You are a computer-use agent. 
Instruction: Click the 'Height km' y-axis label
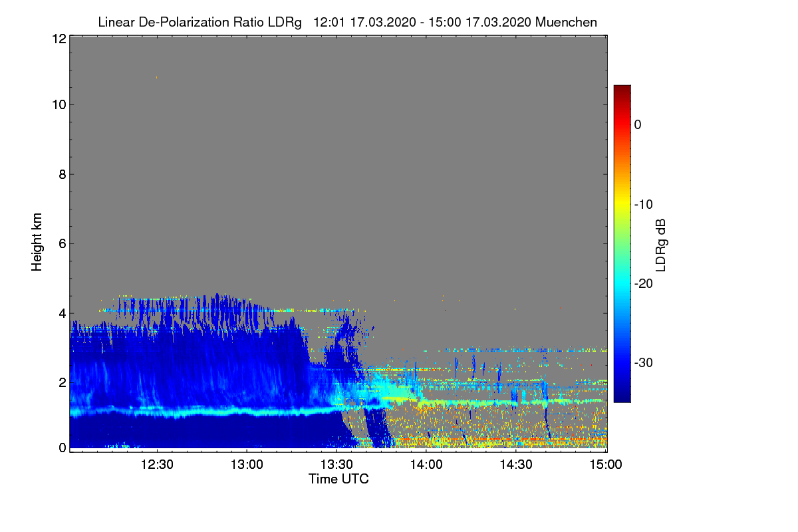click(37, 242)
